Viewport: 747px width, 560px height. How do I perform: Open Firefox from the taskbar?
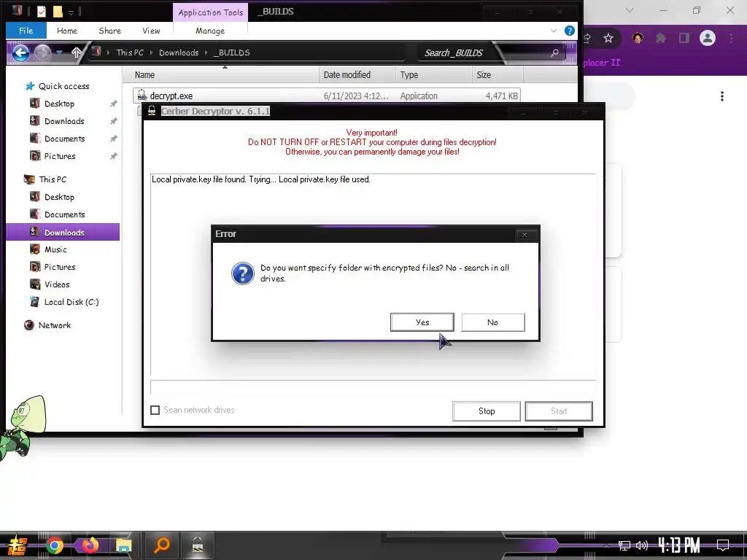89,545
